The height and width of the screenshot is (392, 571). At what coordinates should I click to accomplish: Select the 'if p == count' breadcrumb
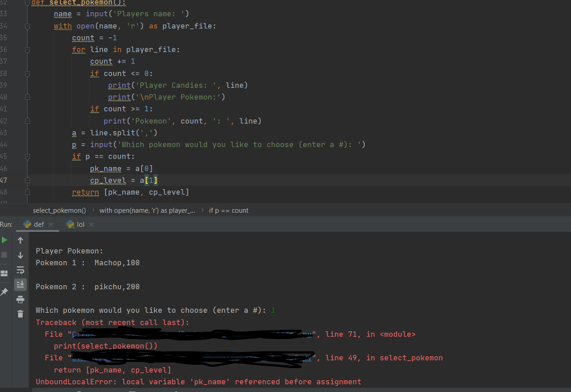point(228,210)
